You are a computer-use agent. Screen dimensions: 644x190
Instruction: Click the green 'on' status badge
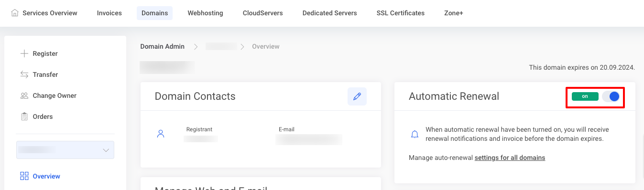[x=585, y=96]
